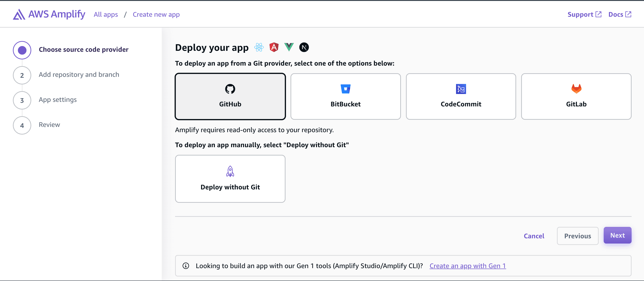Select the BitBucket source provider
Viewport: 644px width, 281px height.
coord(345,96)
